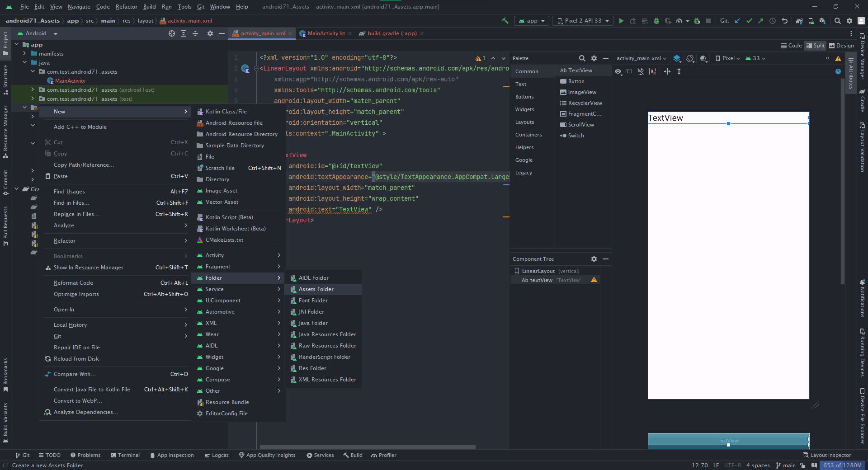Screen dimensions: 868x470
Task: Collapse all in project panel
Action: pos(195,33)
